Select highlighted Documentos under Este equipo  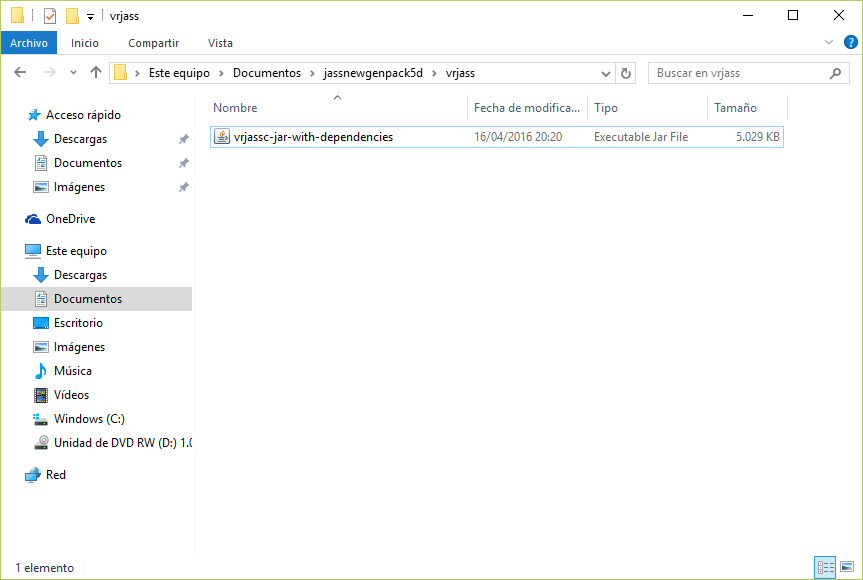point(97,299)
